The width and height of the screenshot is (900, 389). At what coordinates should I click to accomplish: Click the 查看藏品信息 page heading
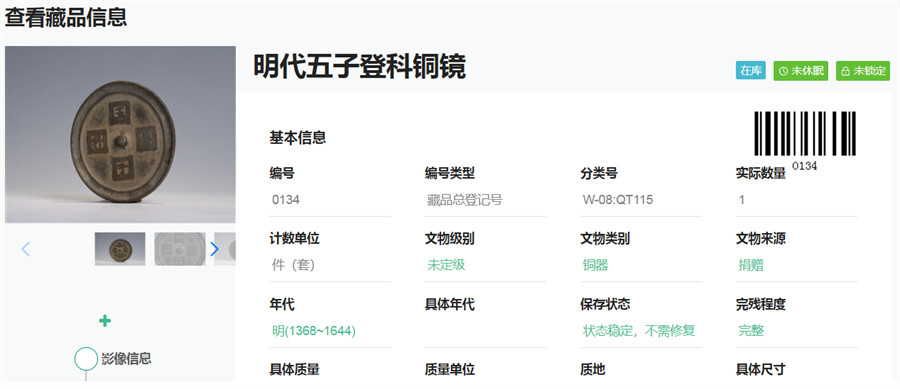click(x=66, y=17)
